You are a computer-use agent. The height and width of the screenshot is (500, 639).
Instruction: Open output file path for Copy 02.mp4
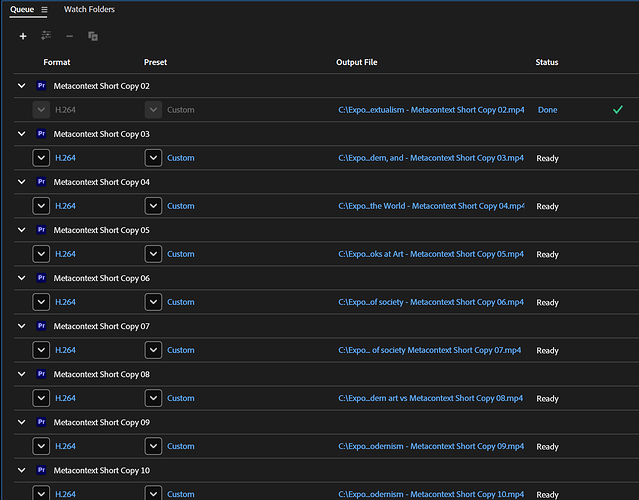pyautogui.click(x=431, y=110)
